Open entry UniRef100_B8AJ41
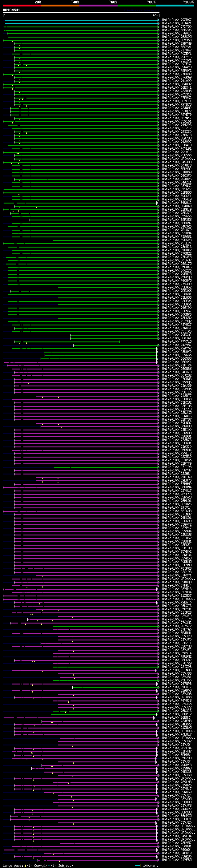Image resolution: width=197 pixels, height=868 pixels. [x=176, y=338]
